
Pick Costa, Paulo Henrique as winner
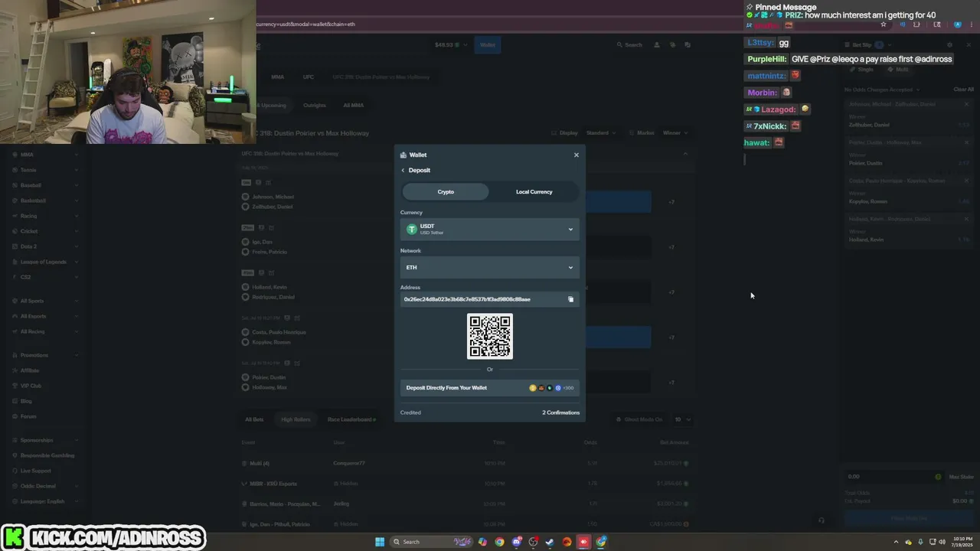[x=279, y=332]
